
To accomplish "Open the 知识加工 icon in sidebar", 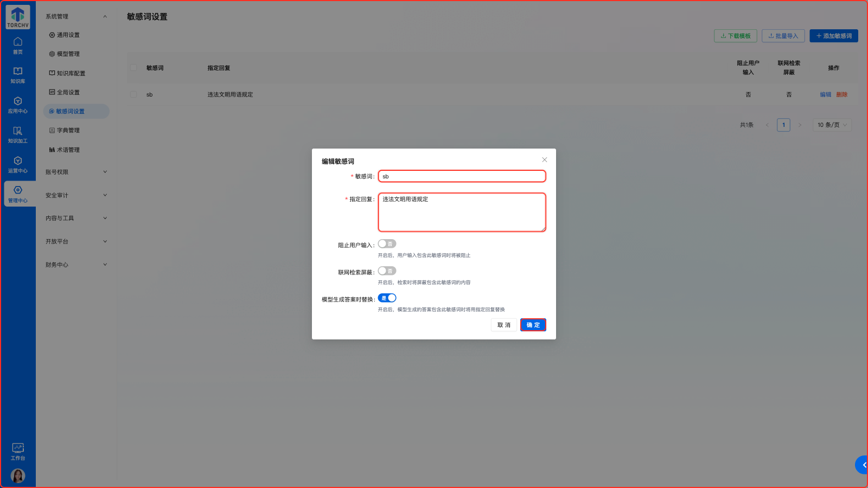I will point(18,134).
